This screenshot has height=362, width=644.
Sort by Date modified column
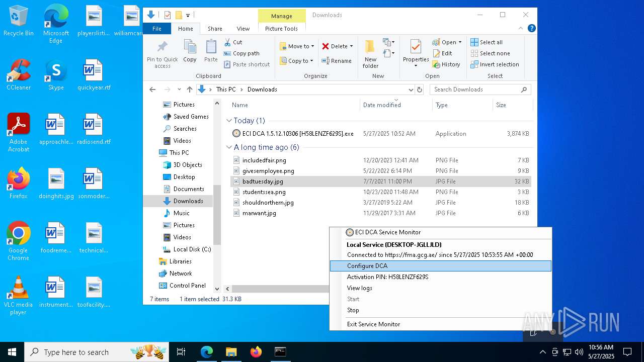click(396, 105)
